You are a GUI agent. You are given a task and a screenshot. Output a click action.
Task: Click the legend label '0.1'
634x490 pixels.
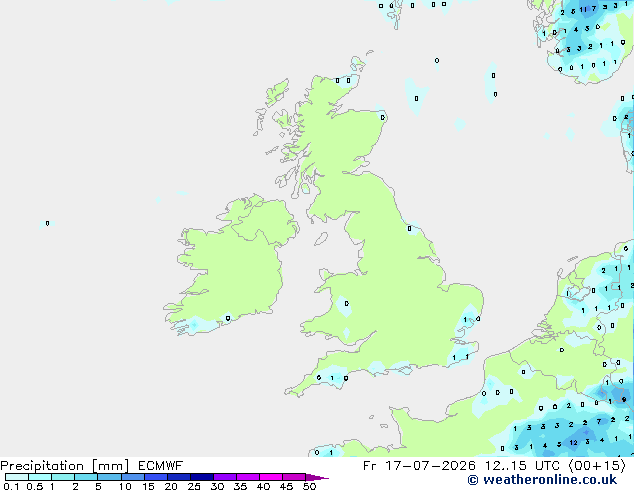click(11, 486)
